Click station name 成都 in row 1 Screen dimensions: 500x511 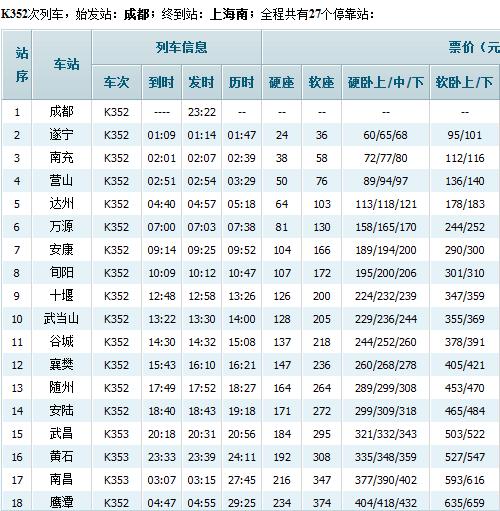pos(61,112)
